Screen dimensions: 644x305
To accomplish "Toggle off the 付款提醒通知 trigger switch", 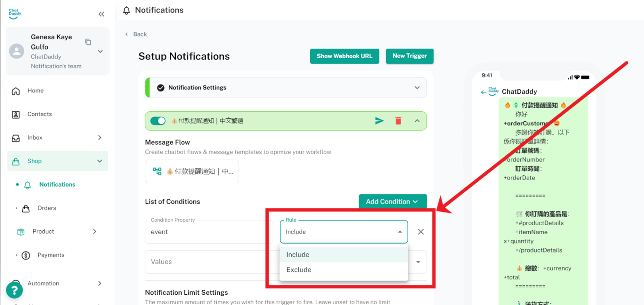I will tap(158, 121).
